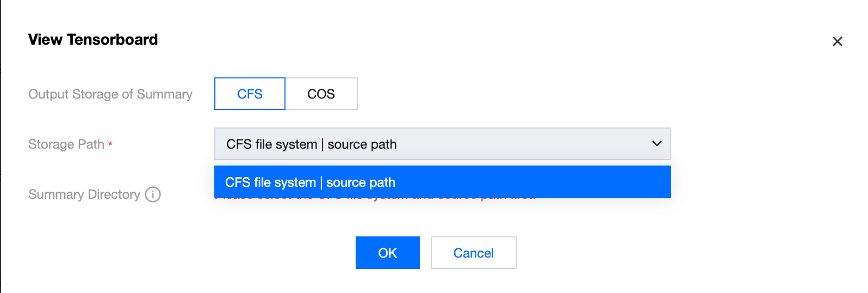868x293 pixels.
Task: Select CFS as output storage
Action: pyautogui.click(x=250, y=94)
